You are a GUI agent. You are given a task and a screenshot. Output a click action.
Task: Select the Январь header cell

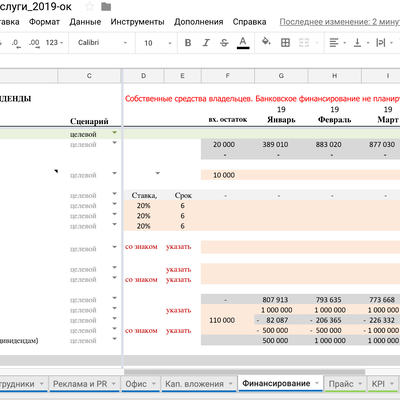tap(281, 120)
